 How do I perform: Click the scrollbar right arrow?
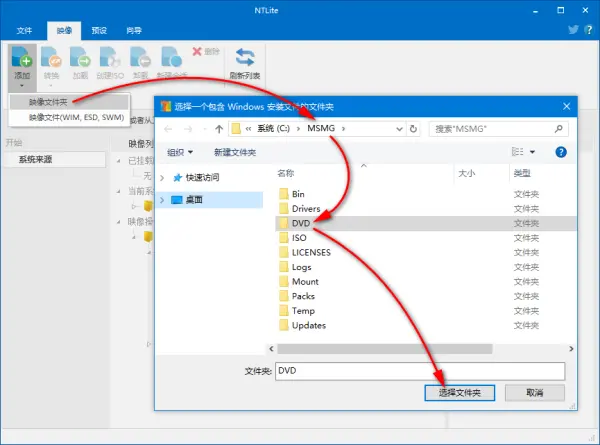pos(571,349)
